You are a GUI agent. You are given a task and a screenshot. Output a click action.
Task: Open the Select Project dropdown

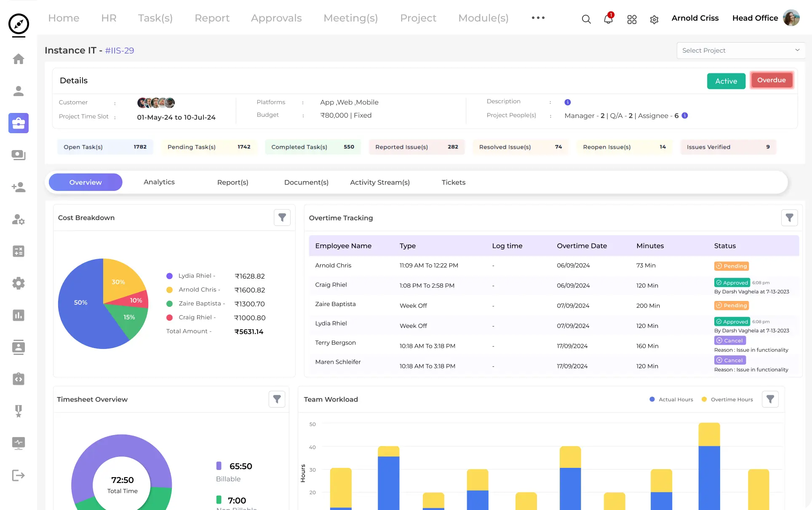click(x=741, y=51)
